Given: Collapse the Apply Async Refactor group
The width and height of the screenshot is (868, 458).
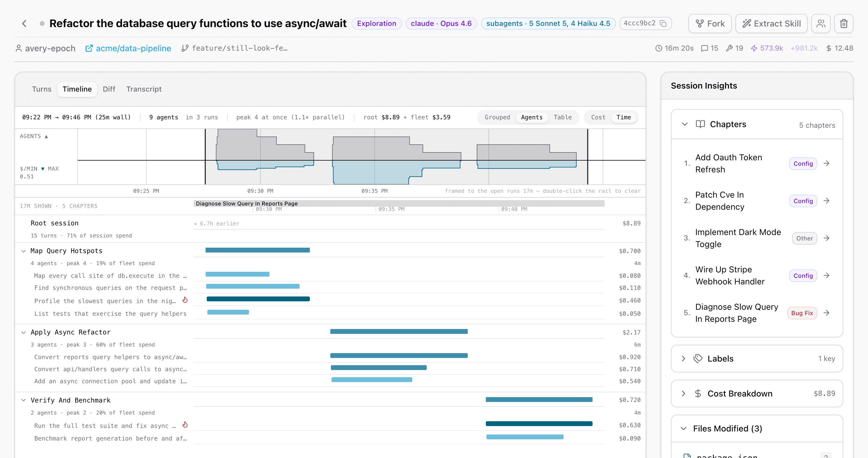Looking at the screenshot, I should (23, 333).
